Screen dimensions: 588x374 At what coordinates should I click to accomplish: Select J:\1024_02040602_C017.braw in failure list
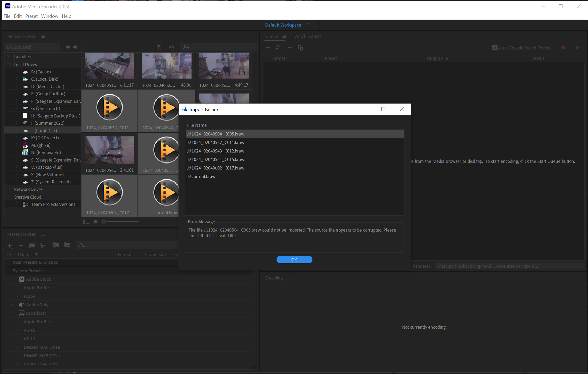click(294, 168)
